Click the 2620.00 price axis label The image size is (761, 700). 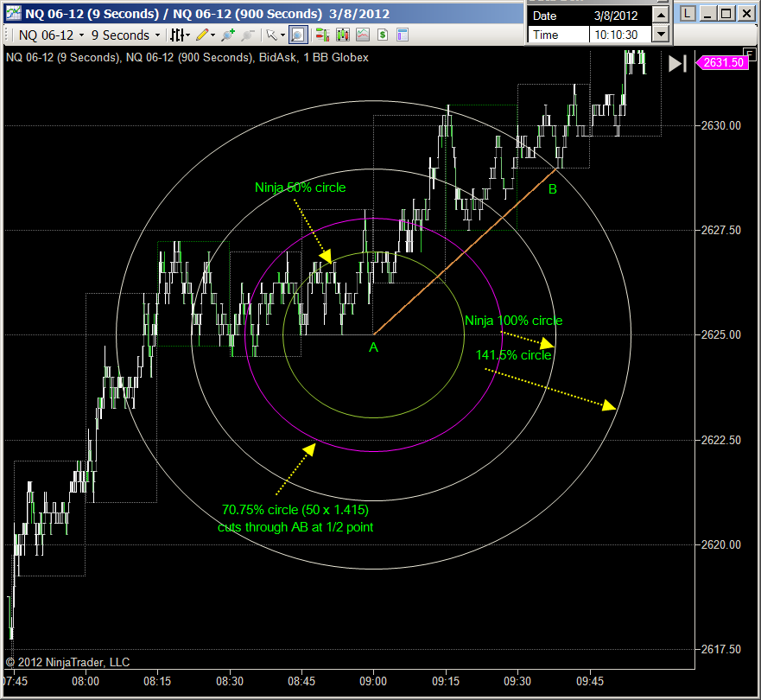pos(720,544)
